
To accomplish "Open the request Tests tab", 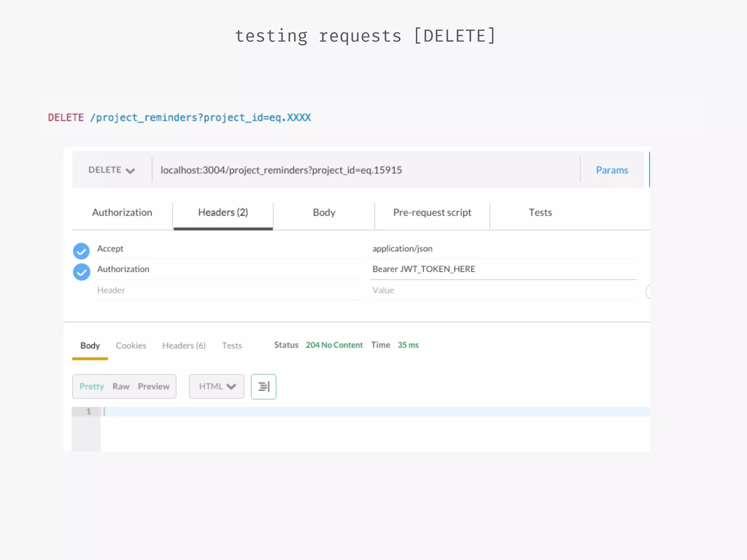I will coord(540,213).
